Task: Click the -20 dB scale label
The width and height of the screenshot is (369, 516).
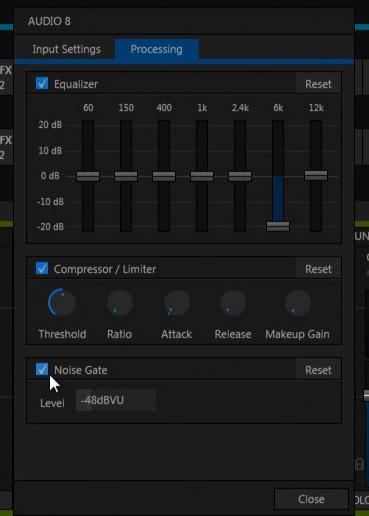Action: tap(50, 227)
